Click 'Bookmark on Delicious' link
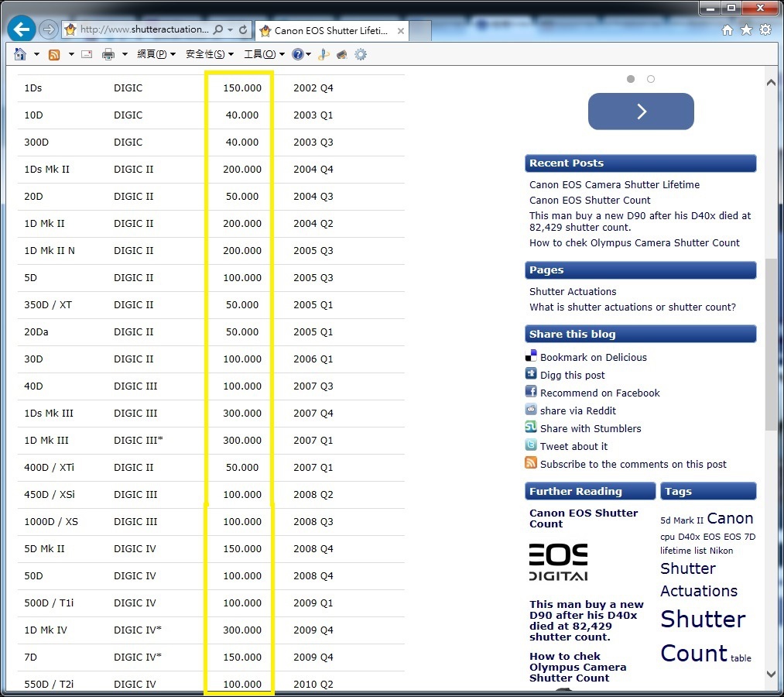This screenshot has width=784, height=697. [594, 357]
